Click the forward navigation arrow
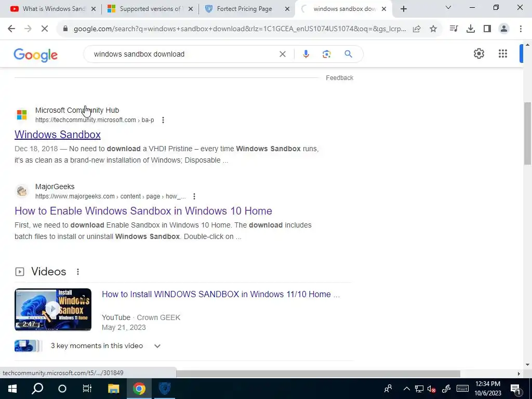Screen dimensions: 532x399 pyautogui.click(x=28, y=29)
